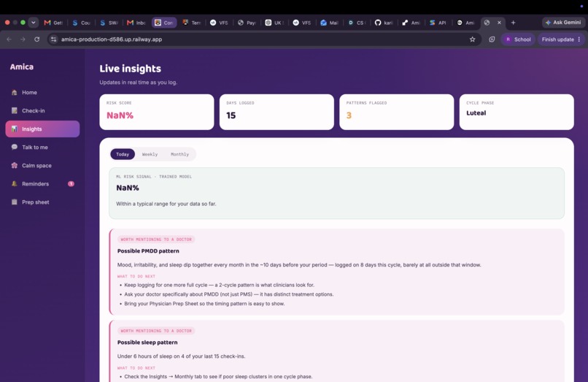
Task: Open a new browser tab
Action: coord(513,23)
